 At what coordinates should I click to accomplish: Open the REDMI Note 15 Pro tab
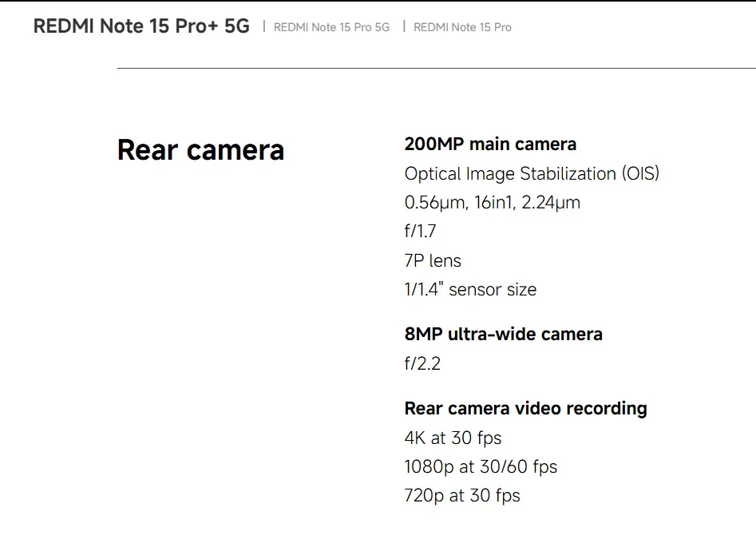coord(462,27)
